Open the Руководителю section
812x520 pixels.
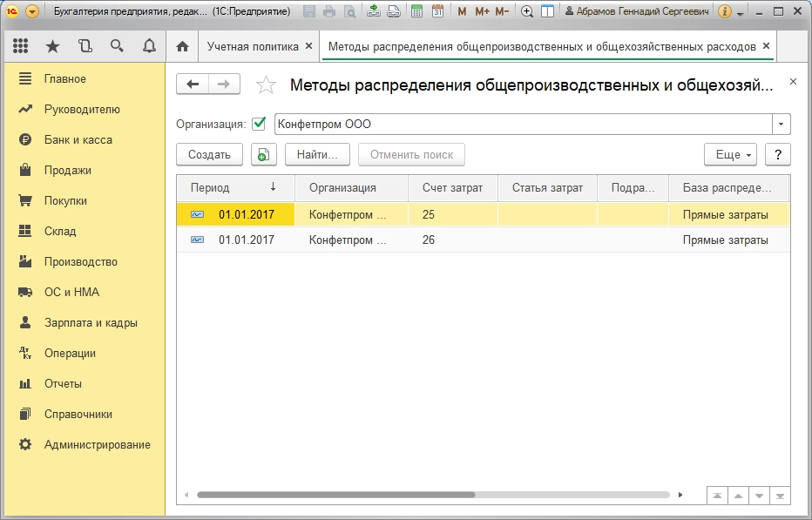click(x=85, y=109)
